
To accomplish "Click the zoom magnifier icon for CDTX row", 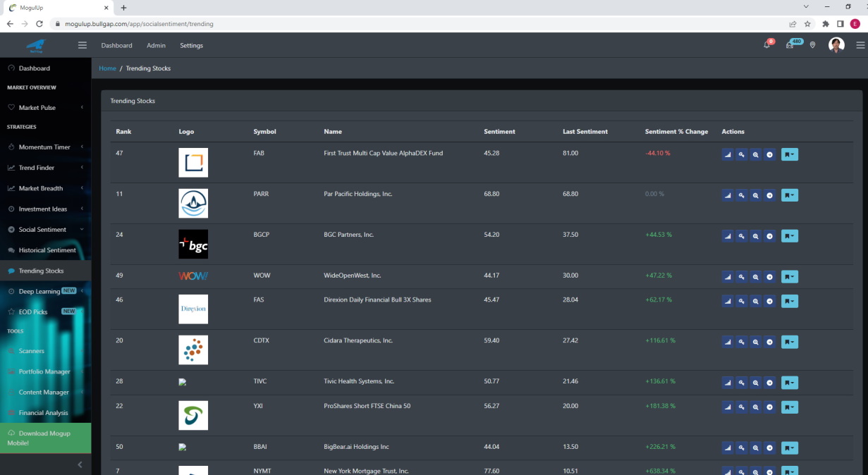I will (756, 342).
